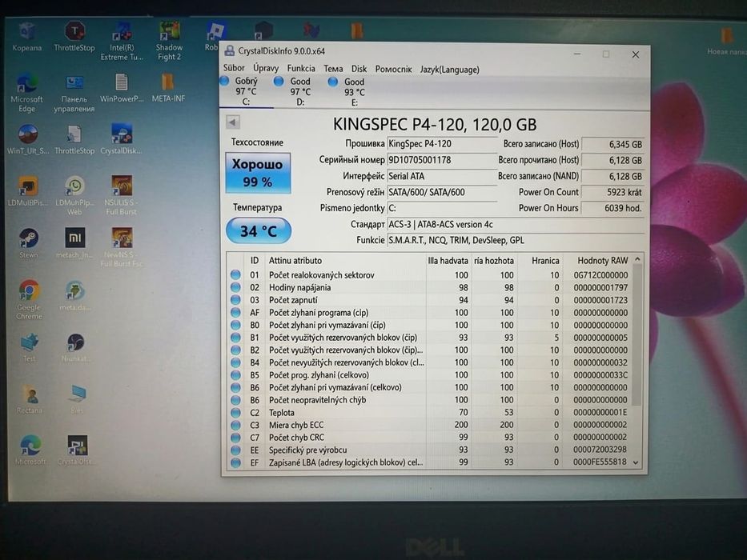The image size is (747, 560).
Task: Open Steam desktop shortcut
Action: pos(29,243)
